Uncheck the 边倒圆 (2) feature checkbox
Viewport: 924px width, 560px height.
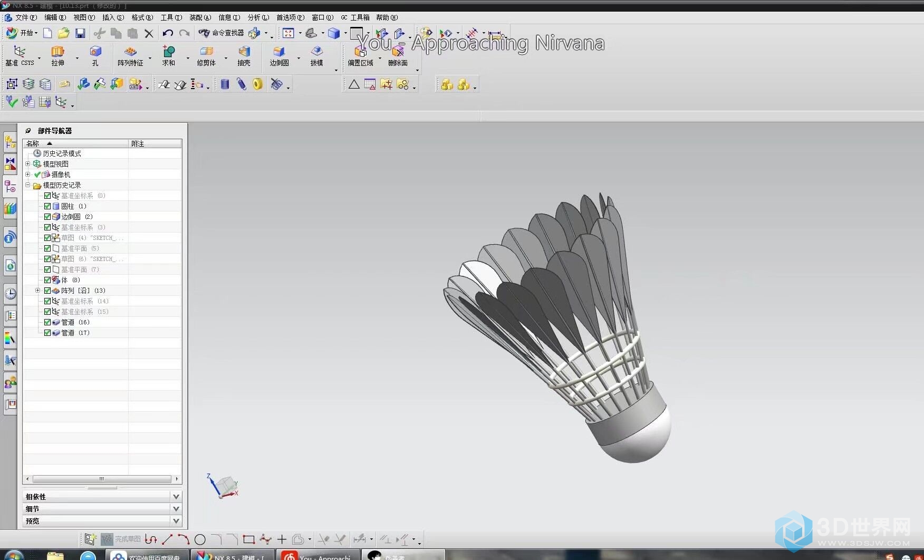click(47, 217)
